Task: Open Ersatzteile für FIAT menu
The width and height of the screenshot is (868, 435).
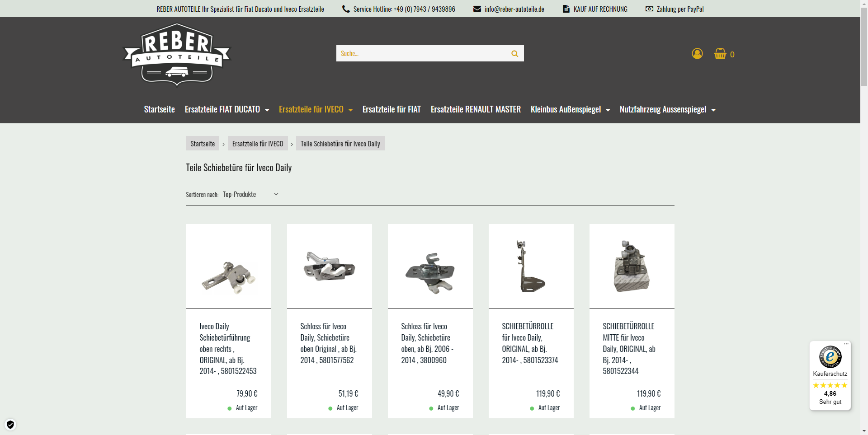Action: 392,109
